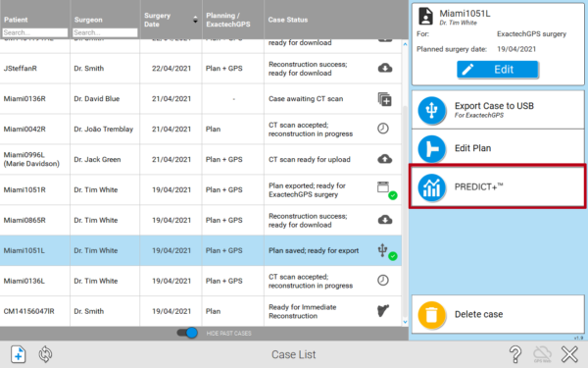Viewport: 588px width, 368px height.
Task: Select the CM14156047IR patient row
Action: point(201,311)
